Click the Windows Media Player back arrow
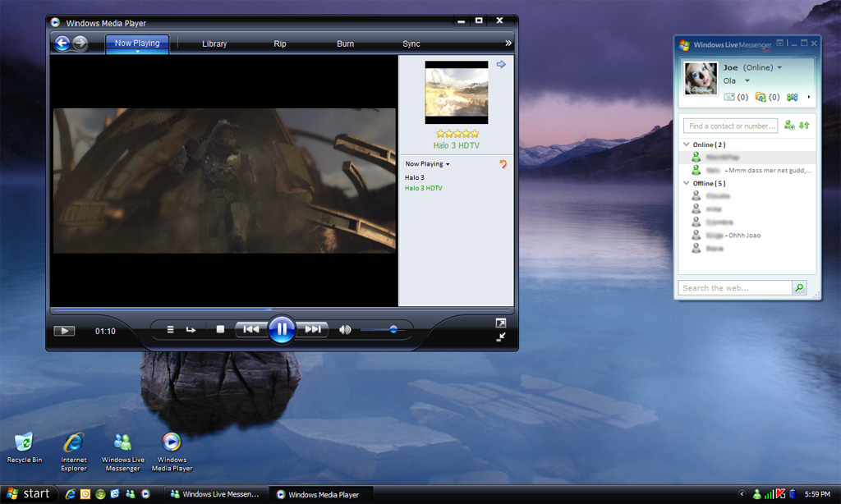841x504 pixels. click(62, 44)
